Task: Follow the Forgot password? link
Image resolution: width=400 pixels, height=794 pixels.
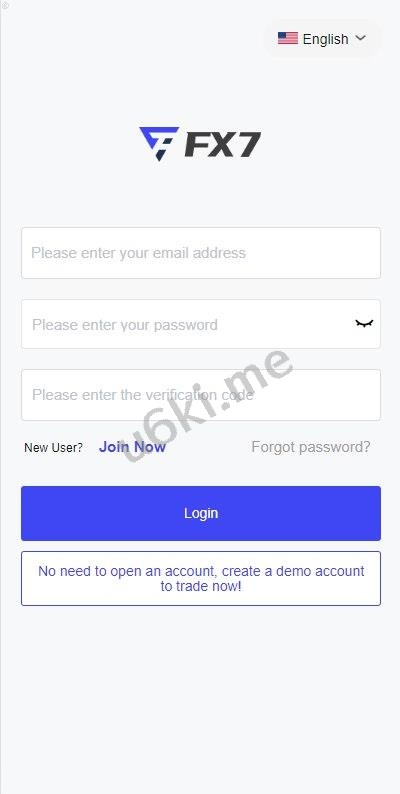Action: (x=311, y=447)
